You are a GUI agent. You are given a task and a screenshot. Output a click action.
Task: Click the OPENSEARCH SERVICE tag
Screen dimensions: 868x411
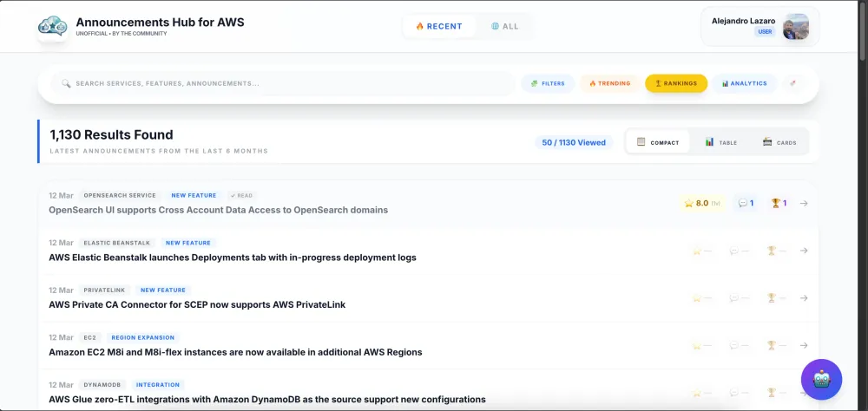[x=120, y=195]
